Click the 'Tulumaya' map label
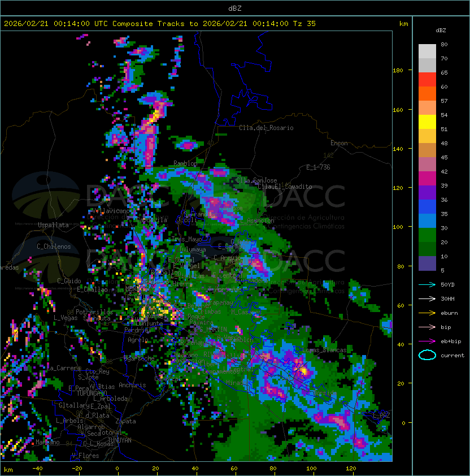Screen dimensions: 470x476 pyautogui.click(x=193, y=249)
